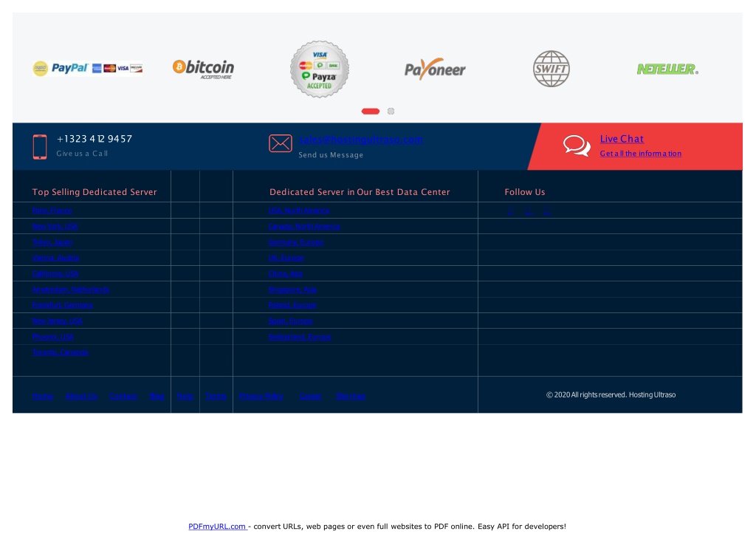Viewport: 756px width, 534px height.
Task: Open the Toronto, Canada server link
Action: tap(61, 352)
